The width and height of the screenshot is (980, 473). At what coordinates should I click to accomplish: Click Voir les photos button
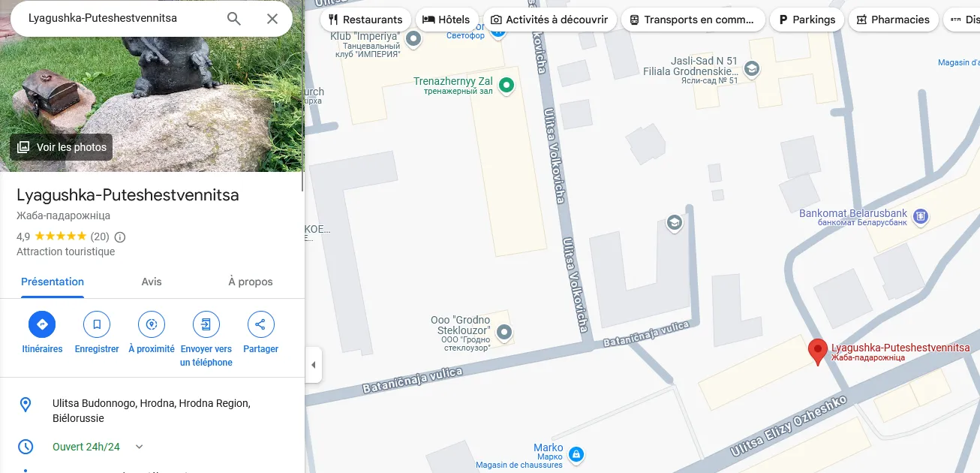(x=62, y=147)
